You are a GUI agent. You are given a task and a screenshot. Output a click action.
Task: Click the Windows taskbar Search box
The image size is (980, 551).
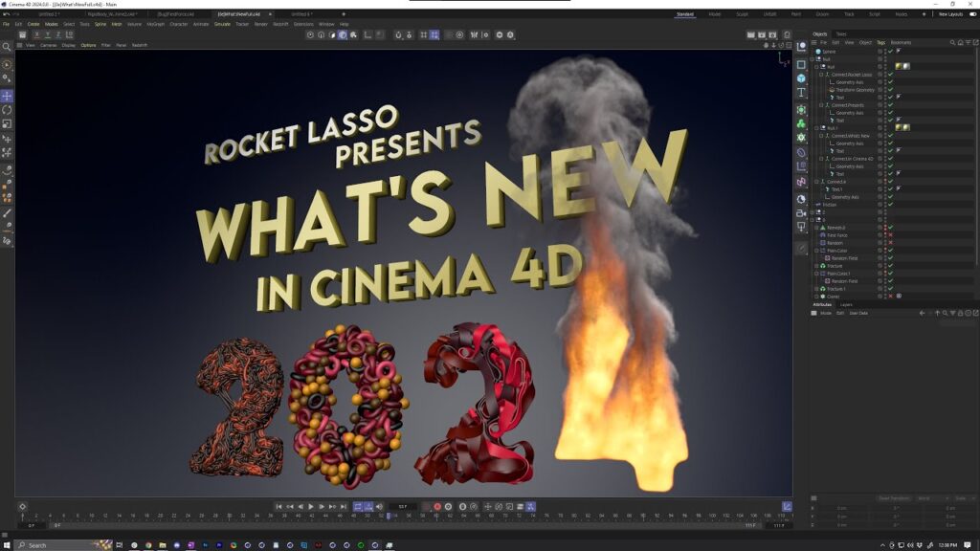click(64, 545)
